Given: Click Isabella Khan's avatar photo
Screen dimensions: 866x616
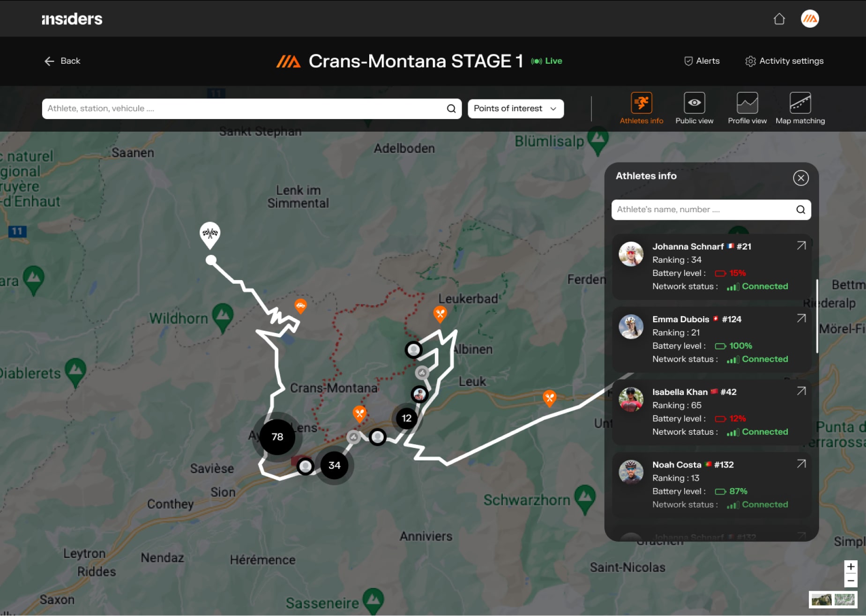Looking at the screenshot, I should pos(631,399).
